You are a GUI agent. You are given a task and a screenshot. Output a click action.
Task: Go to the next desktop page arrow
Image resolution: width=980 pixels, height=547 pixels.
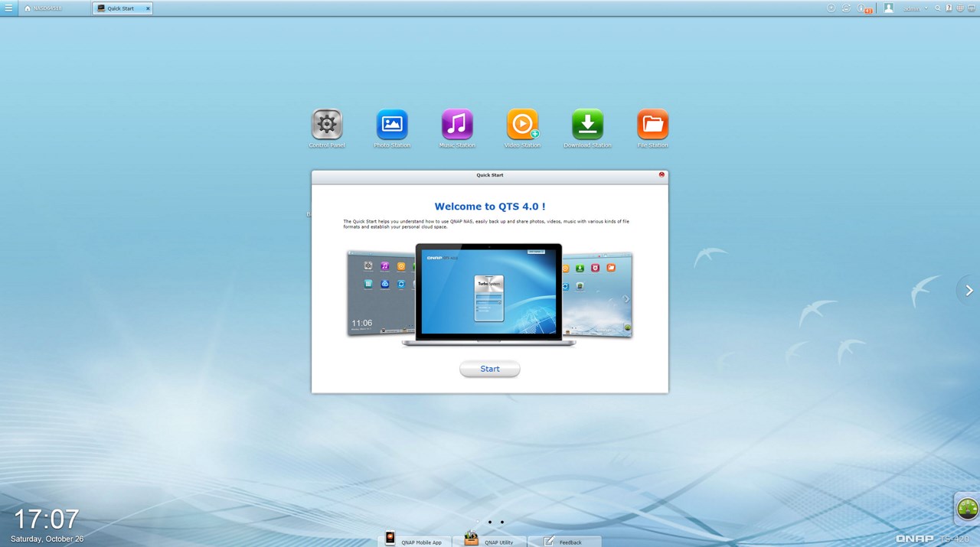point(969,290)
